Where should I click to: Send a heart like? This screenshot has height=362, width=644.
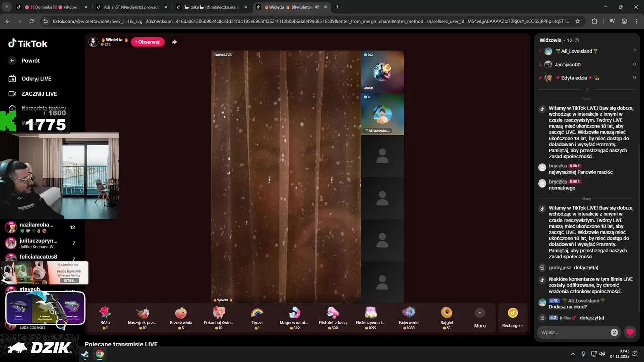click(x=630, y=332)
